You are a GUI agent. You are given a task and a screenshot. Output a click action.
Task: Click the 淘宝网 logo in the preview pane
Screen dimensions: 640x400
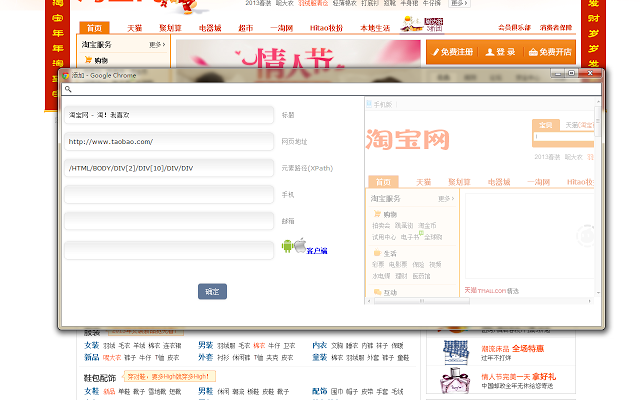407,140
